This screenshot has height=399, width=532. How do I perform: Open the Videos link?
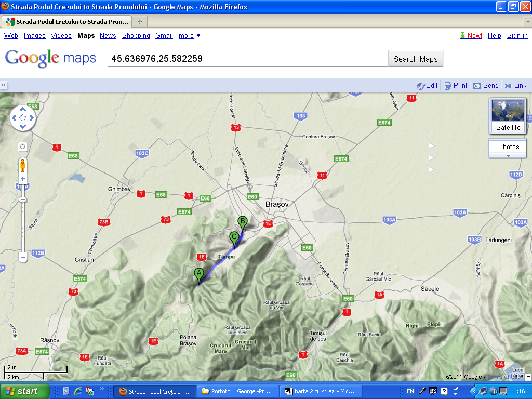click(x=61, y=36)
